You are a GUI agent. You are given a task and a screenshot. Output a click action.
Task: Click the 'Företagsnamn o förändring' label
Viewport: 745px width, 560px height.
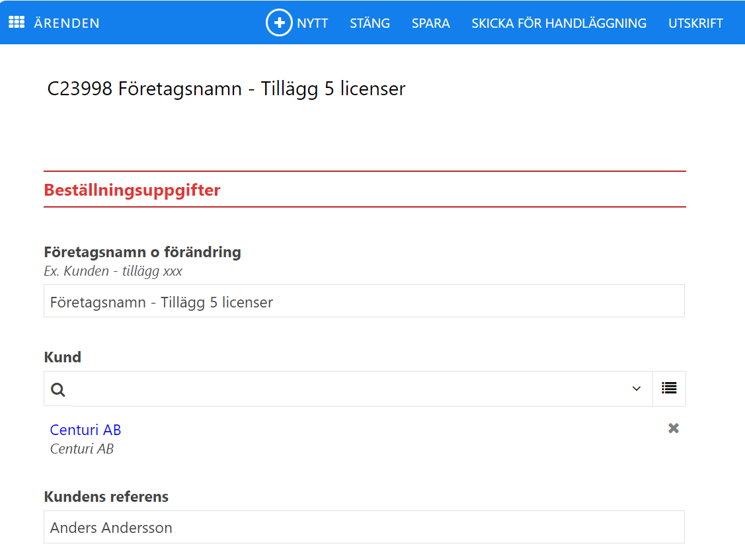coord(143,252)
